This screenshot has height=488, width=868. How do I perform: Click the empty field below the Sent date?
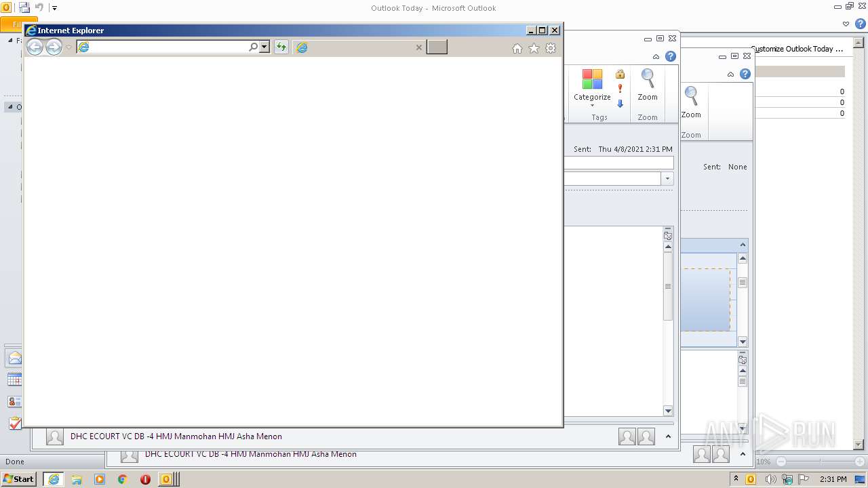pyautogui.click(x=618, y=163)
